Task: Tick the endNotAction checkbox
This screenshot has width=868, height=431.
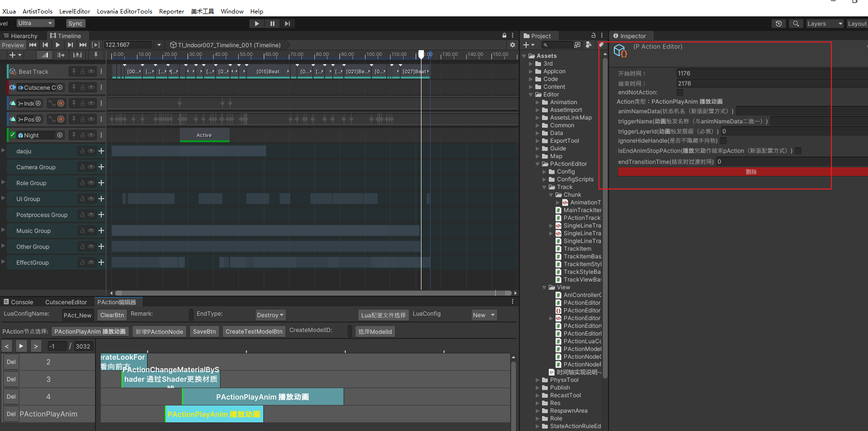Action: point(680,93)
